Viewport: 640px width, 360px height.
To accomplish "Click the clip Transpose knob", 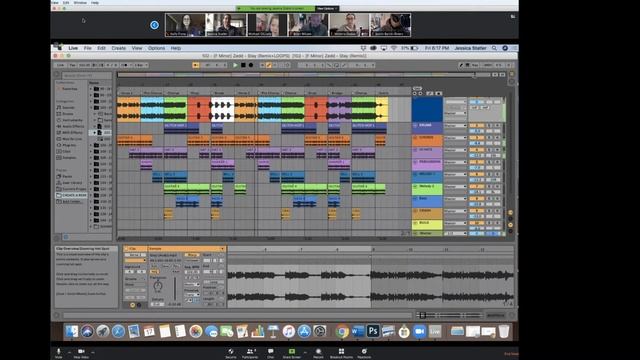I will [x=158, y=286].
